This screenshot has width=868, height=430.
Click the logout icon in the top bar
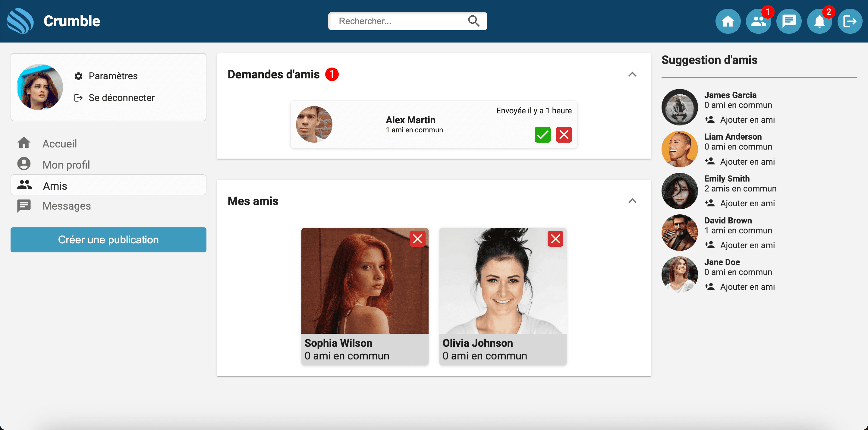coord(850,21)
